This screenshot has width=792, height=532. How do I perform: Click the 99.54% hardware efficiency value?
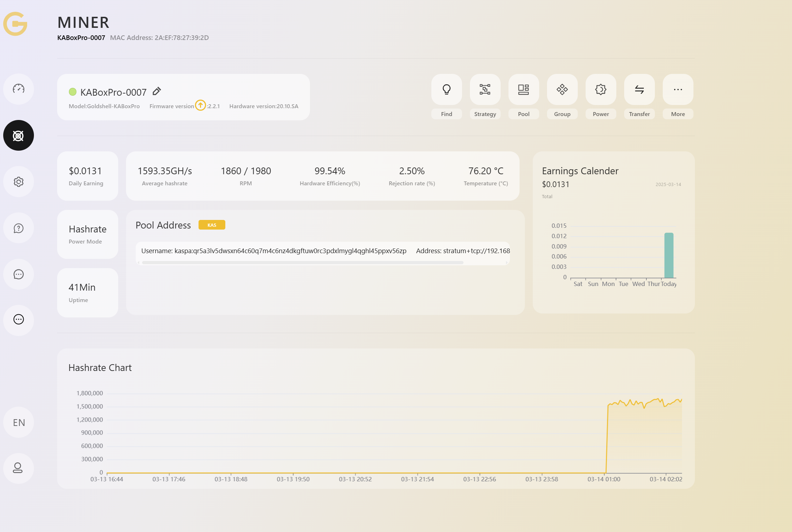(x=330, y=171)
